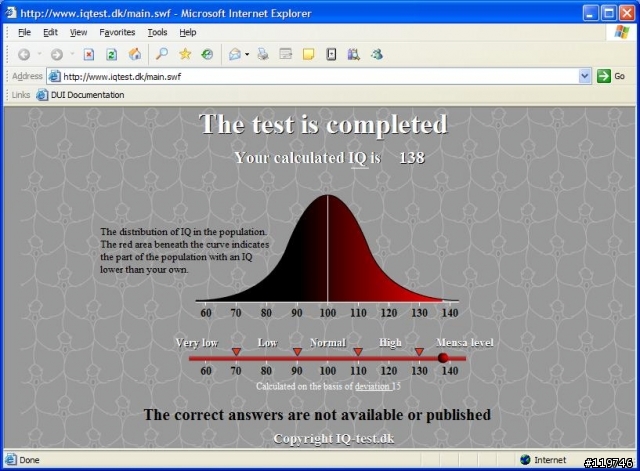
Task: Close the Internet Explorer window
Action: [x=627, y=13]
